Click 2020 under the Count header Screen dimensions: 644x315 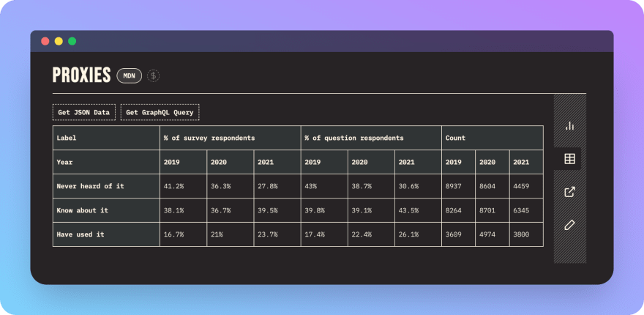pyautogui.click(x=493, y=162)
